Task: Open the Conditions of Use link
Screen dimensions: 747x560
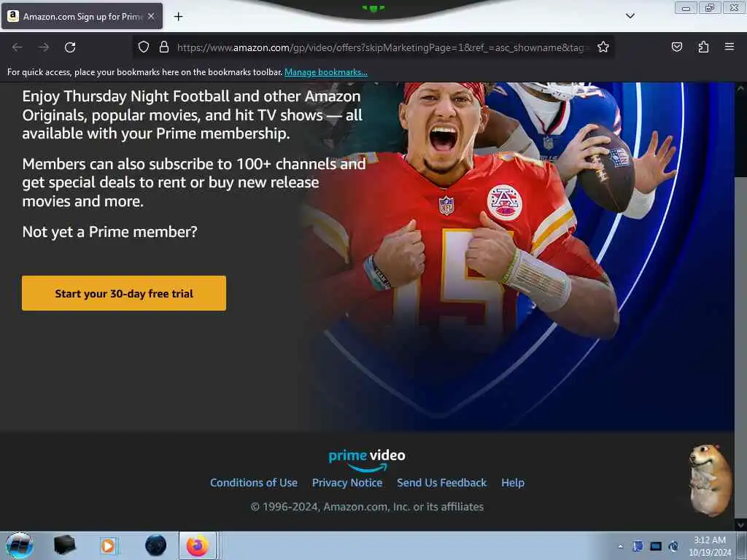Action: [x=253, y=483]
